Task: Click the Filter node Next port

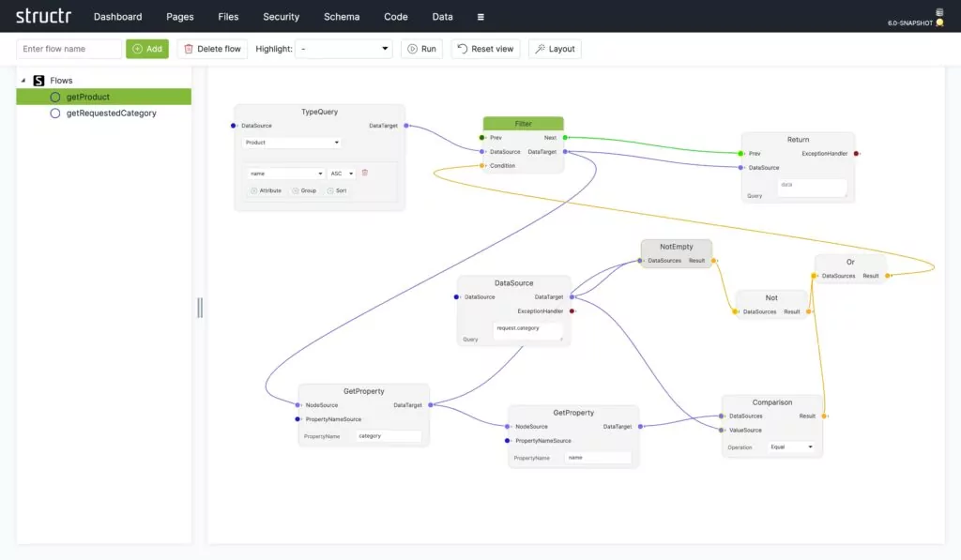Action: pyautogui.click(x=565, y=138)
